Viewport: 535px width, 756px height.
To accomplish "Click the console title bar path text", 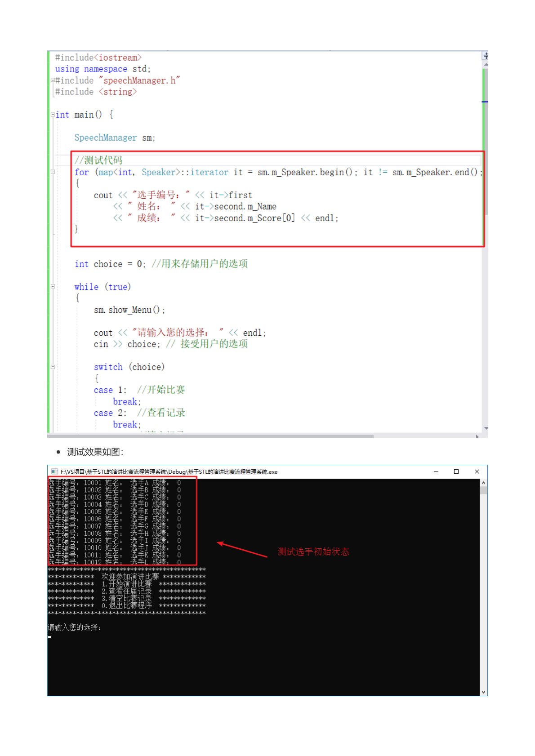I will pos(169,471).
